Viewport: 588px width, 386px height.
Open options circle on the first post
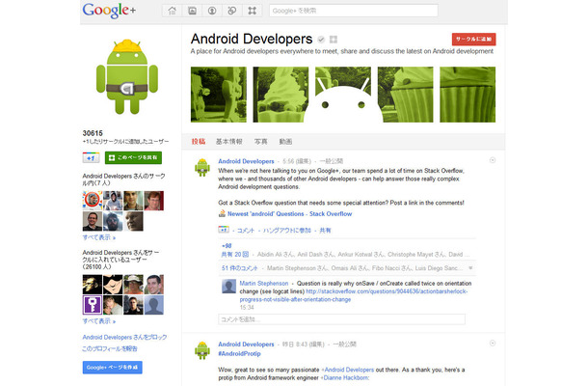click(493, 160)
